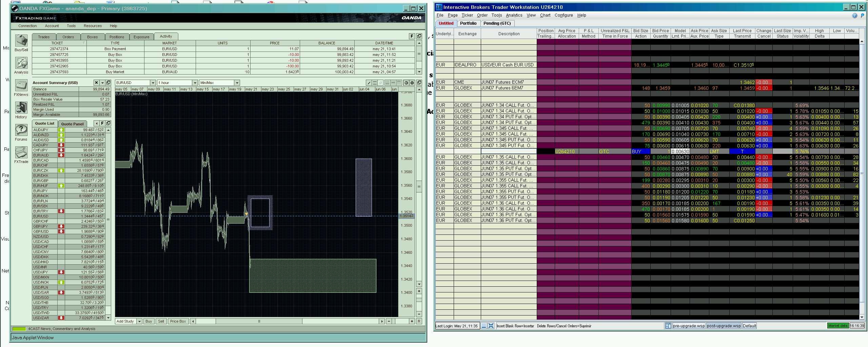The height and width of the screenshot is (347, 868).
Task: Detach the Account Summary panel
Action: click(x=108, y=83)
